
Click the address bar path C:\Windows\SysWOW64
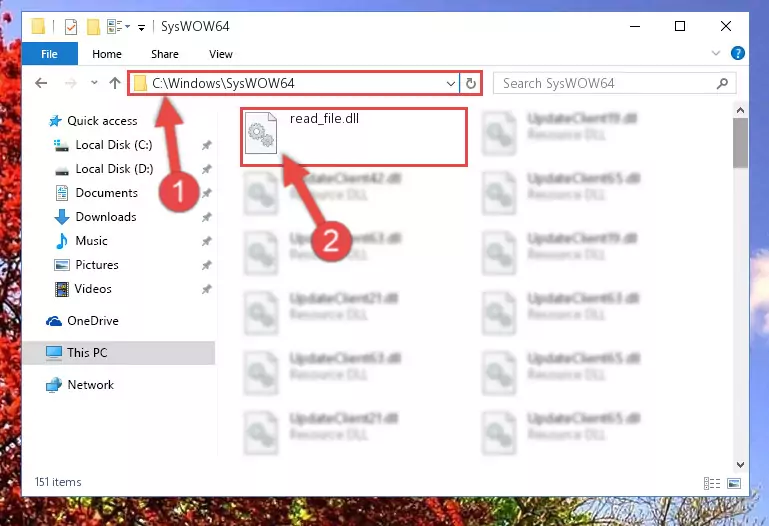(x=223, y=83)
